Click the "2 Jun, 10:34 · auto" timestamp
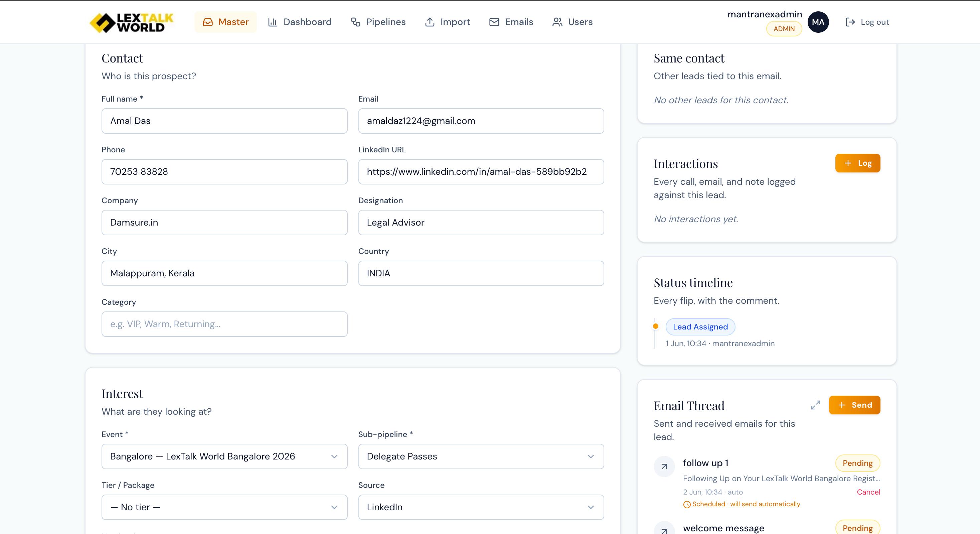Viewport: 980px width, 534px height. pyautogui.click(x=712, y=492)
